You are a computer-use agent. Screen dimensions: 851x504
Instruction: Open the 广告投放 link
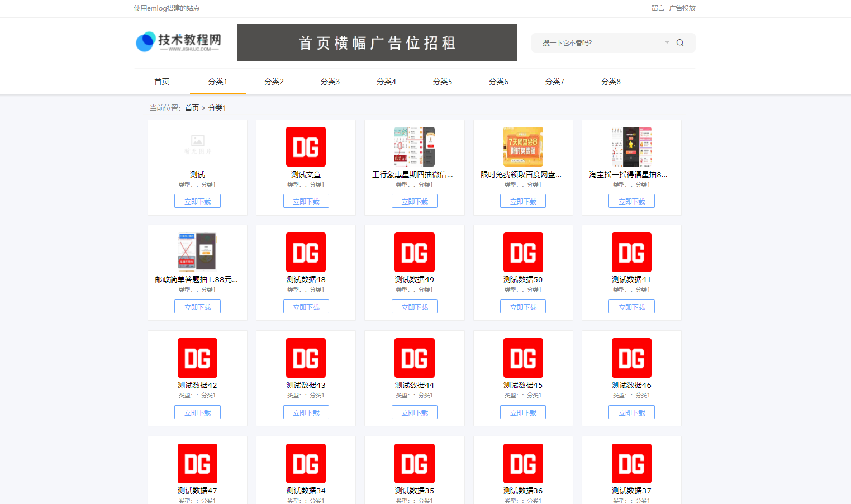click(x=682, y=8)
